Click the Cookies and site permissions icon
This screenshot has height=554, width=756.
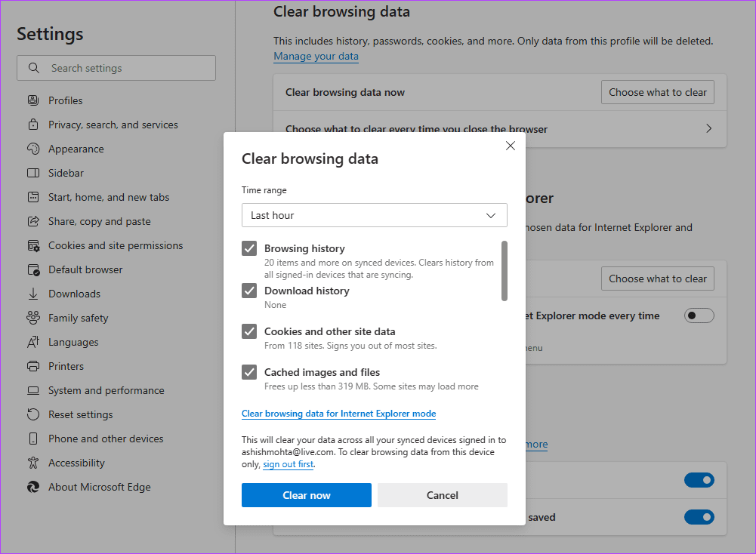click(x=32, y=245)
